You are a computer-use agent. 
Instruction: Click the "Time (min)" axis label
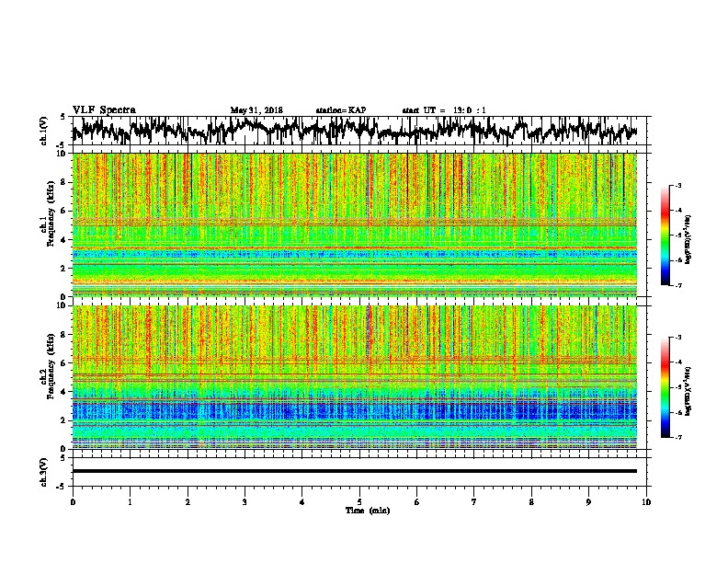click(x=368, y=511)
